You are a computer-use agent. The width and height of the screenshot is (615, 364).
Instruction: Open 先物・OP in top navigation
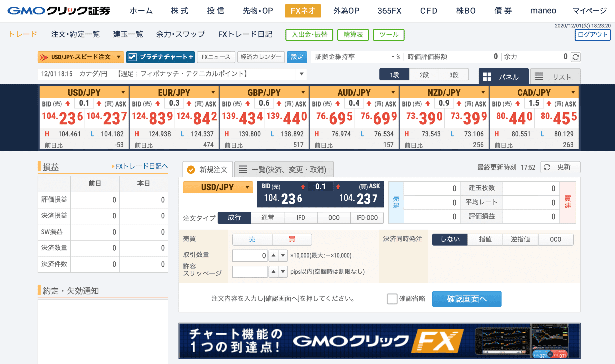point(258,11)
